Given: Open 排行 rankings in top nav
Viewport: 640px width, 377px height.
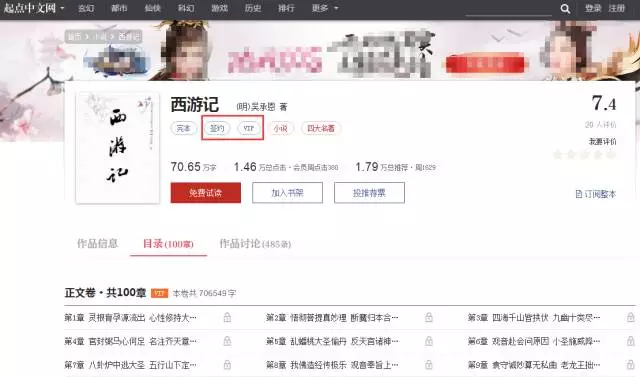Looking at the screenshot, I should click(x=286, y=8).
